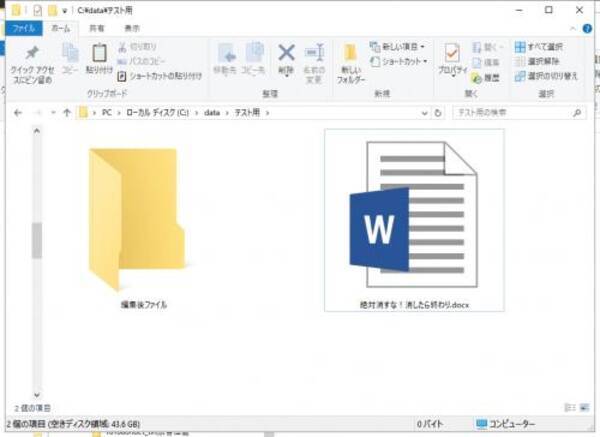Viewport: 600px width, 437px height.
Task: Select the ホーム (Home) tab
Action: [61, 28]
